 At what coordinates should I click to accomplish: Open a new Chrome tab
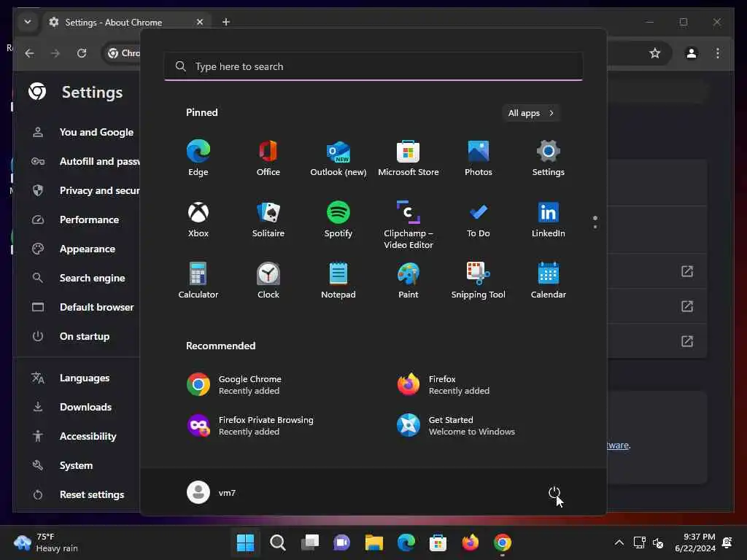(226, 22)
